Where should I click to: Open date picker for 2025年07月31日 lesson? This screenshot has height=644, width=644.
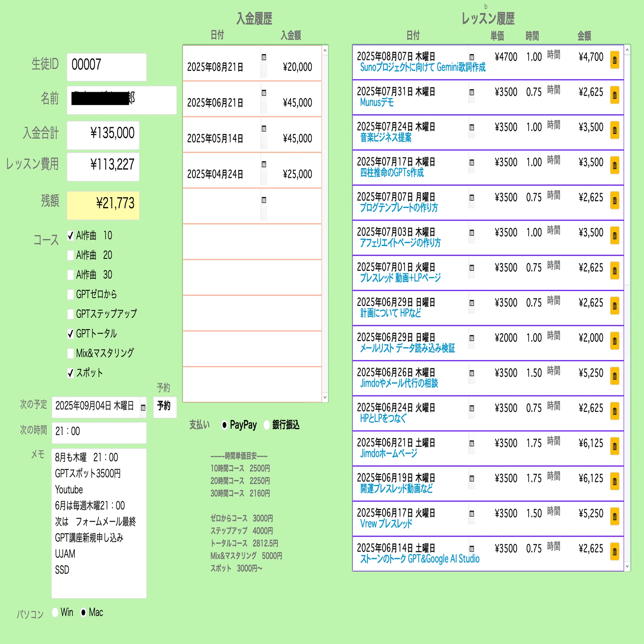point(472,92)
